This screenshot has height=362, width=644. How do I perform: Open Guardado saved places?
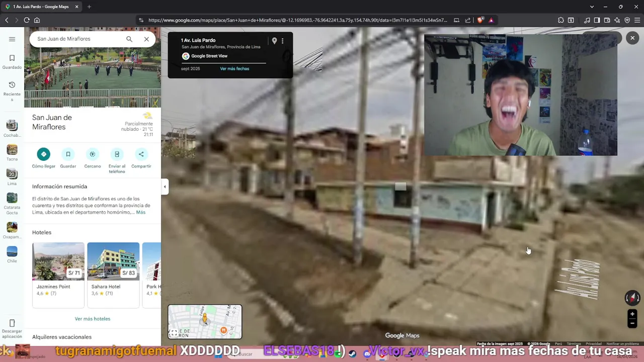[12, 62]
